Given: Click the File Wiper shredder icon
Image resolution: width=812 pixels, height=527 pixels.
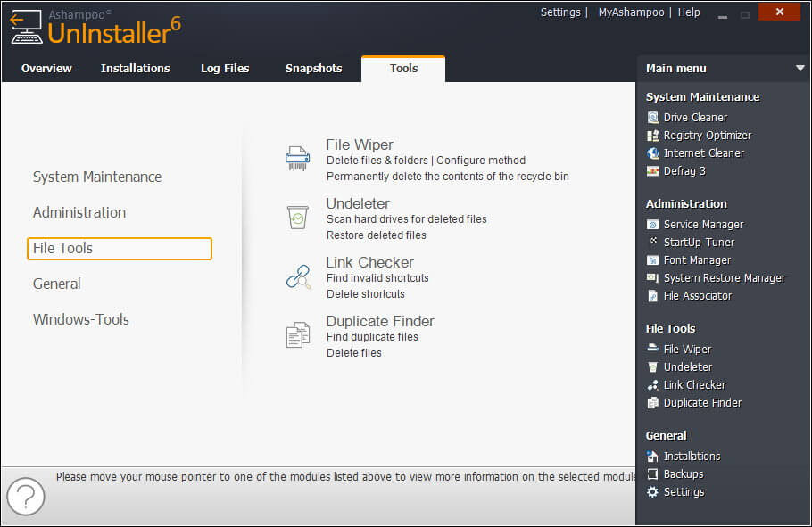Looking at the screenshot, I should 297,159.
